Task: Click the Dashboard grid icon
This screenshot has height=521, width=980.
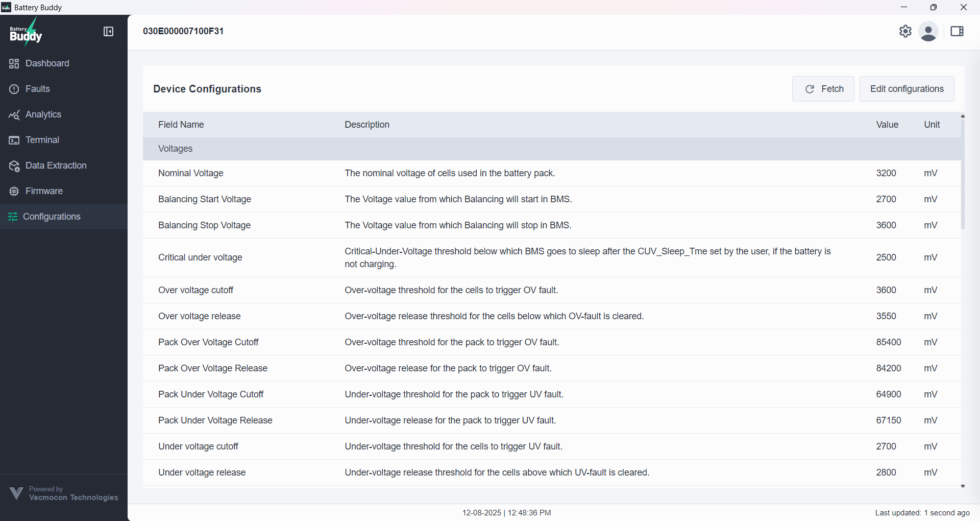Action: click(x=14, y=63)
